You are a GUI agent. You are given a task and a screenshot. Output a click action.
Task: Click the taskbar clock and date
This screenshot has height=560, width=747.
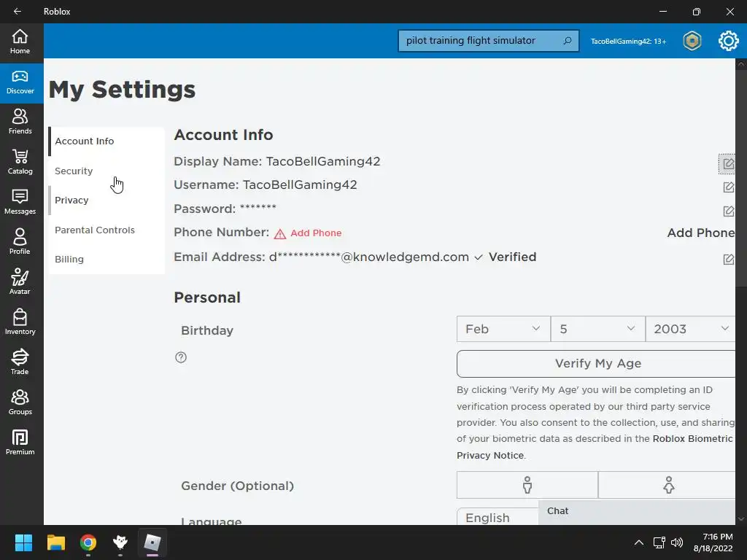coord(713,542)
